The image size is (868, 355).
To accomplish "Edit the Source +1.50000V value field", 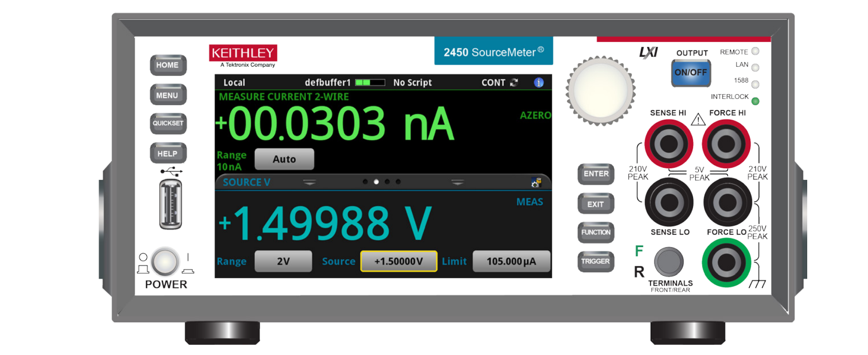I will [x=398, y=261].
